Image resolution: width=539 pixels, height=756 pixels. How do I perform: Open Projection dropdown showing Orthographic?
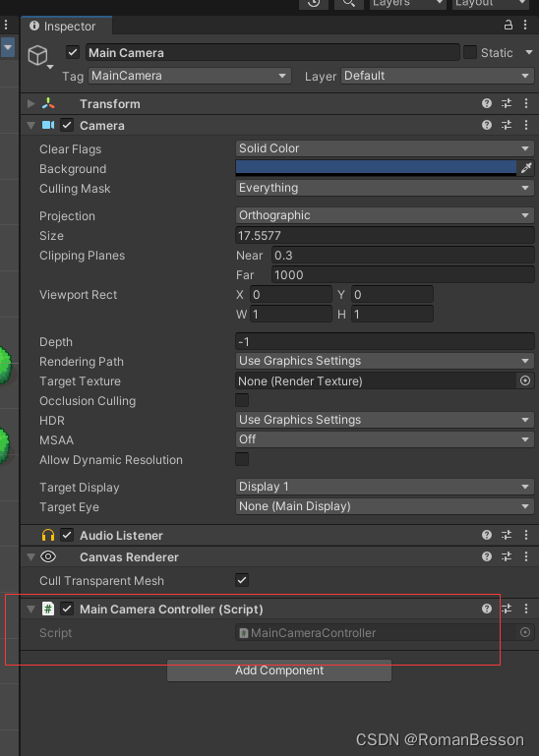pos(385,215)
